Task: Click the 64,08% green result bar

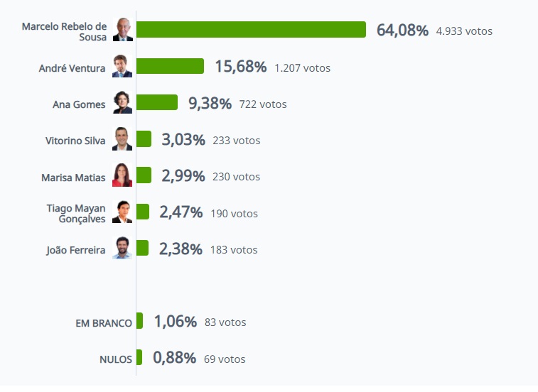Action: click(251, 30)
